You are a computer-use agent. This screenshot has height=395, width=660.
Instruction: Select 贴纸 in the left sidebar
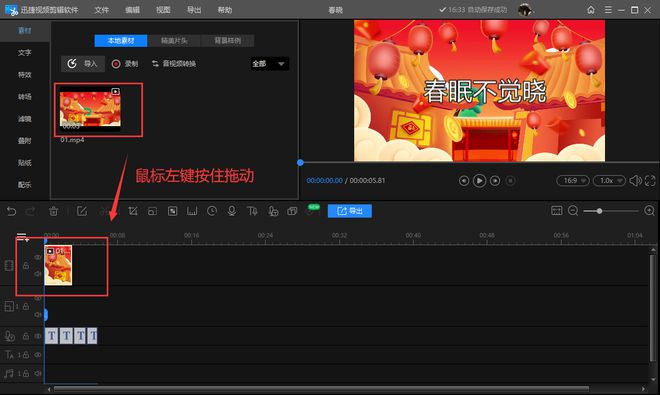click(24, 163)
